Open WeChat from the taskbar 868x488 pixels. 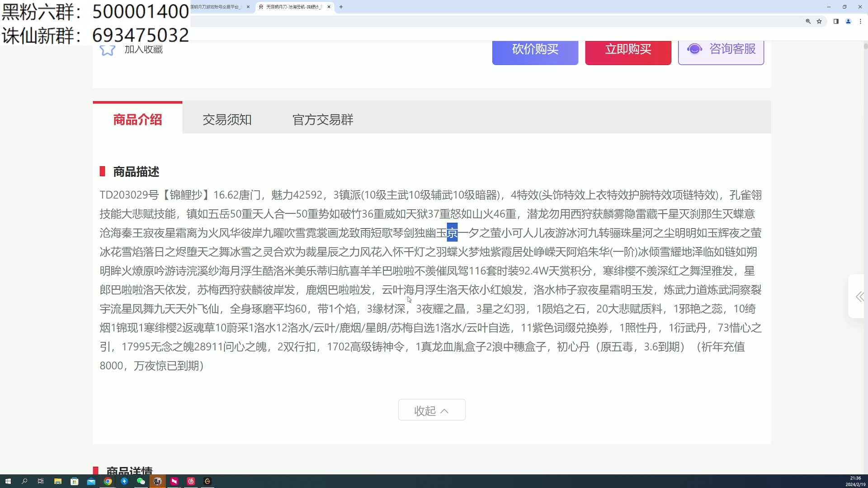(x=141, y=481)
